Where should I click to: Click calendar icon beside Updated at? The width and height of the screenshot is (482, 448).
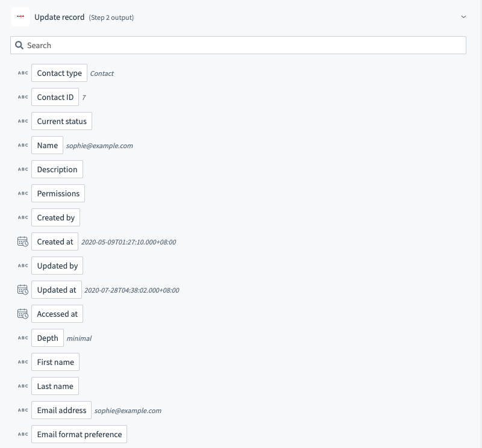click(22, 290)
